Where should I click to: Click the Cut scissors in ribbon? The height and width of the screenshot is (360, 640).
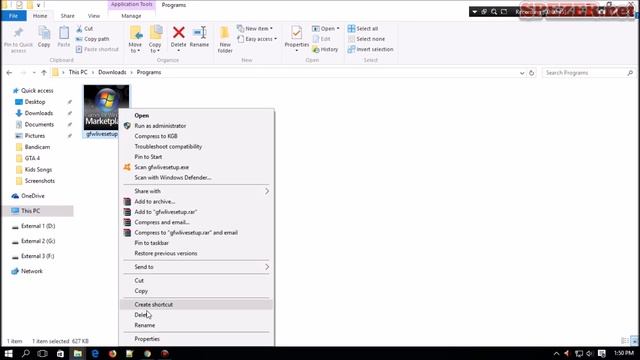click(84, 29)
